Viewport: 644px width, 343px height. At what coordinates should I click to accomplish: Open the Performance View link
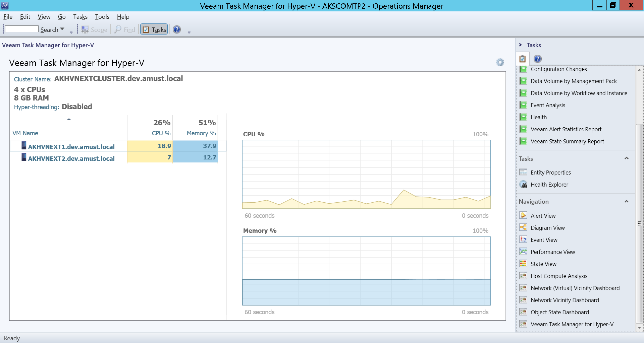[x=553, y=252]
